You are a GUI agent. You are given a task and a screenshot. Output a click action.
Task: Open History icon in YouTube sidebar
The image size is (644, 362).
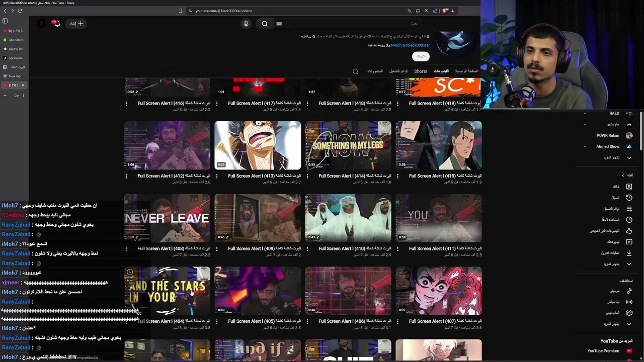pos(629,198)
